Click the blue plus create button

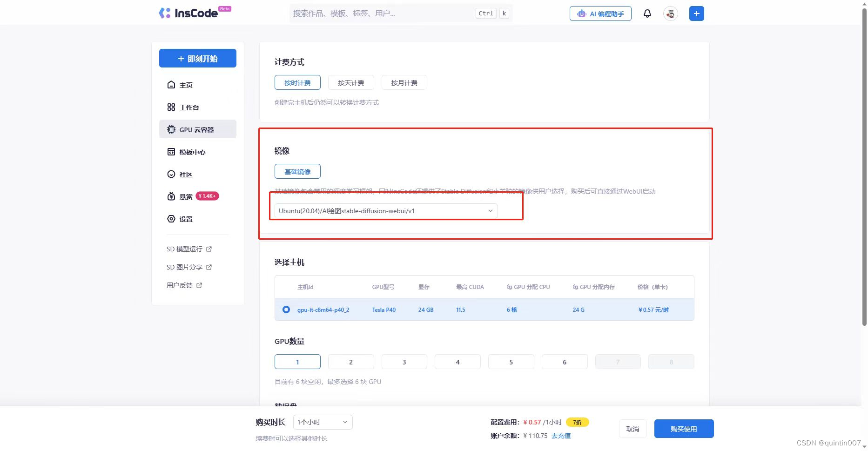[x=696, y=13]
